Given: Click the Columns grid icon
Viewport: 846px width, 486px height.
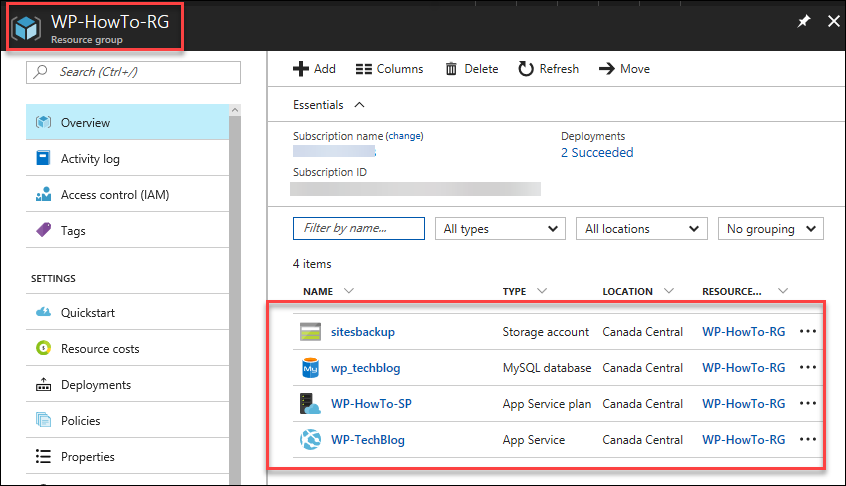Looking at the screenshot, I should pyautogui.click(x=364, y=69).
